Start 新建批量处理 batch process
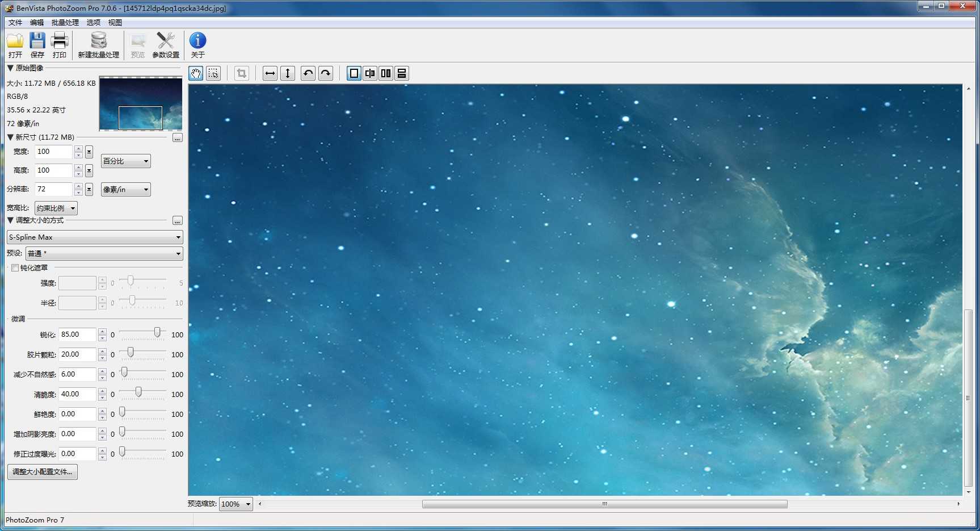Image resolution: width=980 pixels, height=531 pixels. pos(99,45)
